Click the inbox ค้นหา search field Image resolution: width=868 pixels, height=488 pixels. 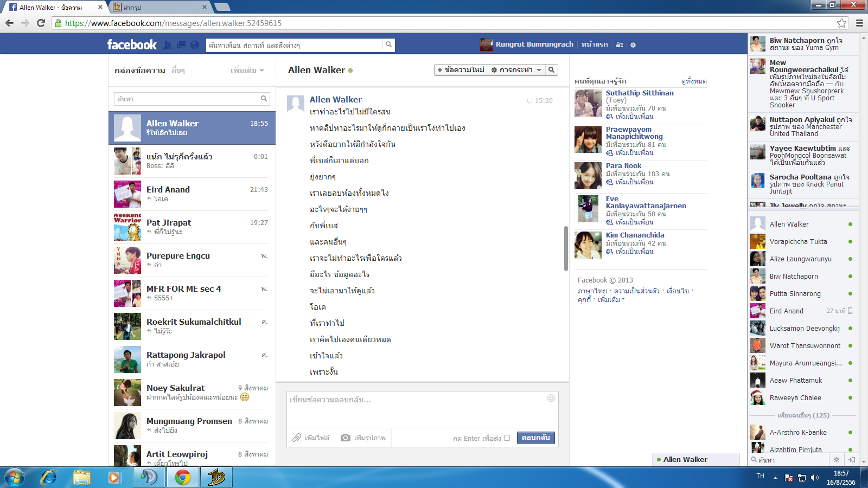coord(186,99)
